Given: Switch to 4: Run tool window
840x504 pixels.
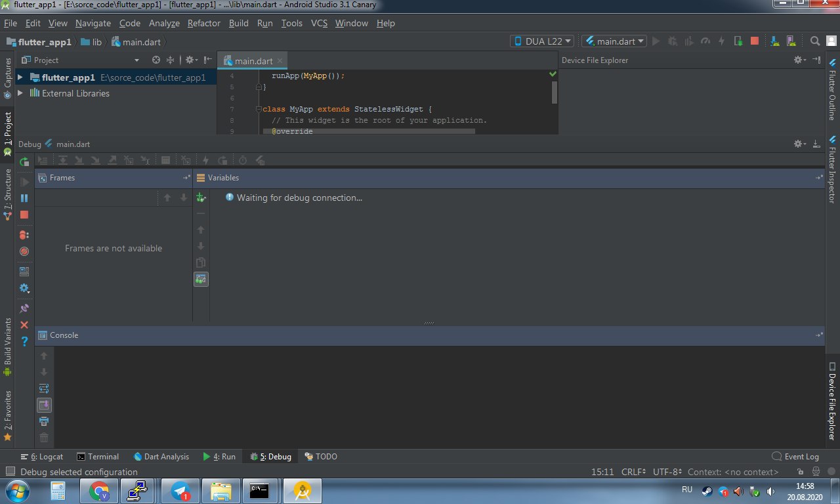Looking at the screenshot, I should click(219, 457).
